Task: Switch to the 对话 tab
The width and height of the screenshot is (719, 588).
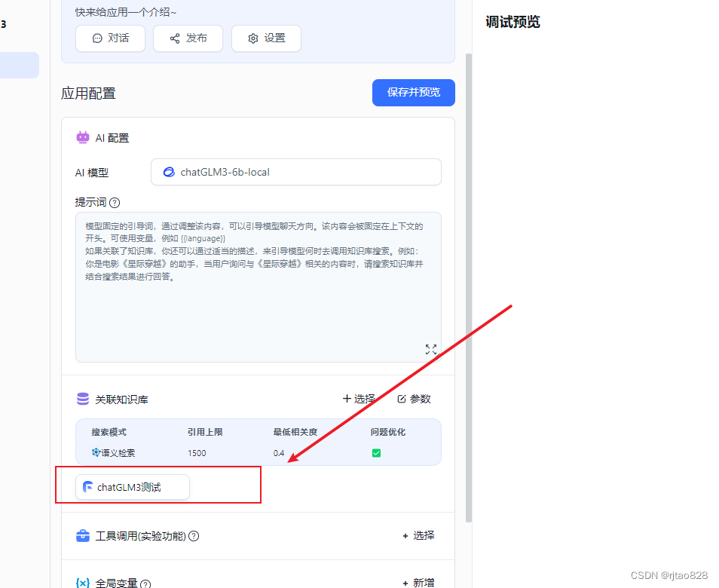Action: click(x=110, y=38)
